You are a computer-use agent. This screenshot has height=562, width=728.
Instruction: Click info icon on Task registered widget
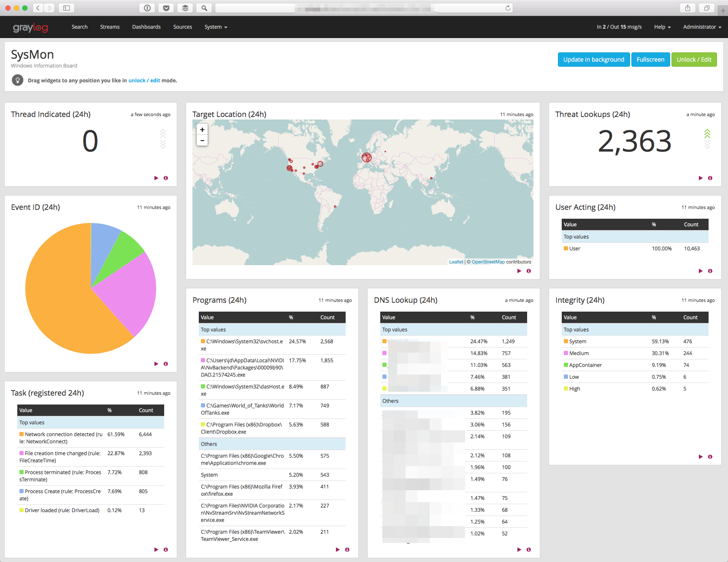[x=166, y=550]
